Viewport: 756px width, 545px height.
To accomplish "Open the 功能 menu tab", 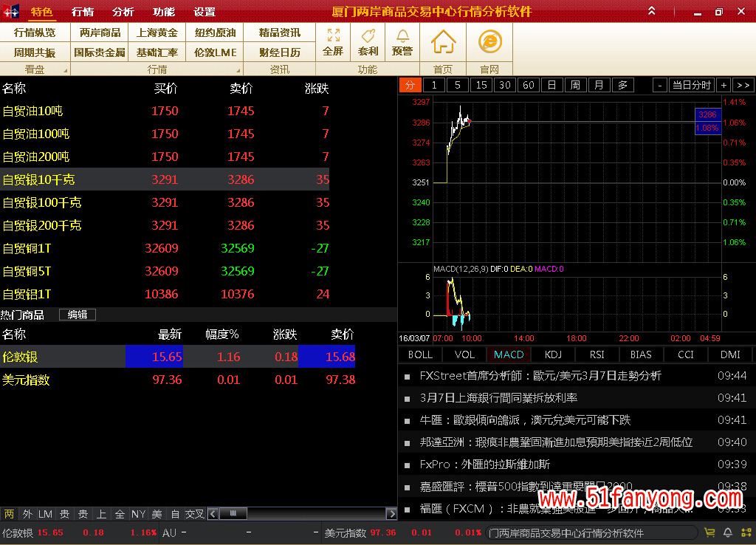I will [164, 12].
